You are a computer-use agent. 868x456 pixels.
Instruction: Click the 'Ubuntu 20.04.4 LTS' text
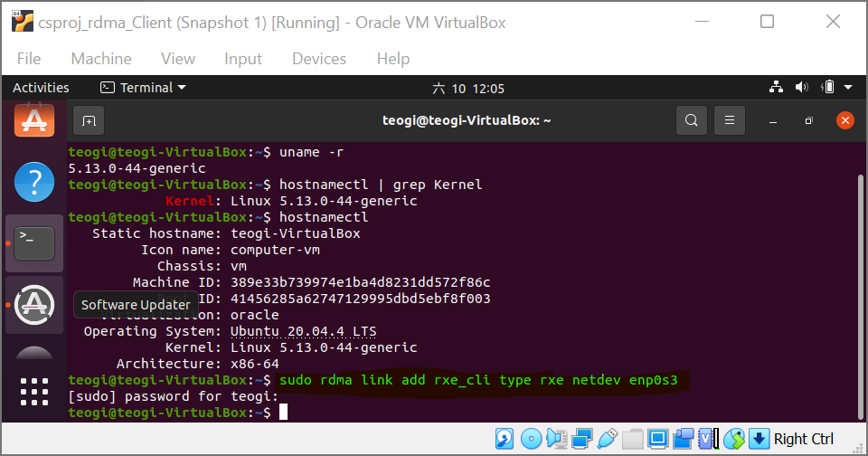[304, 331]
